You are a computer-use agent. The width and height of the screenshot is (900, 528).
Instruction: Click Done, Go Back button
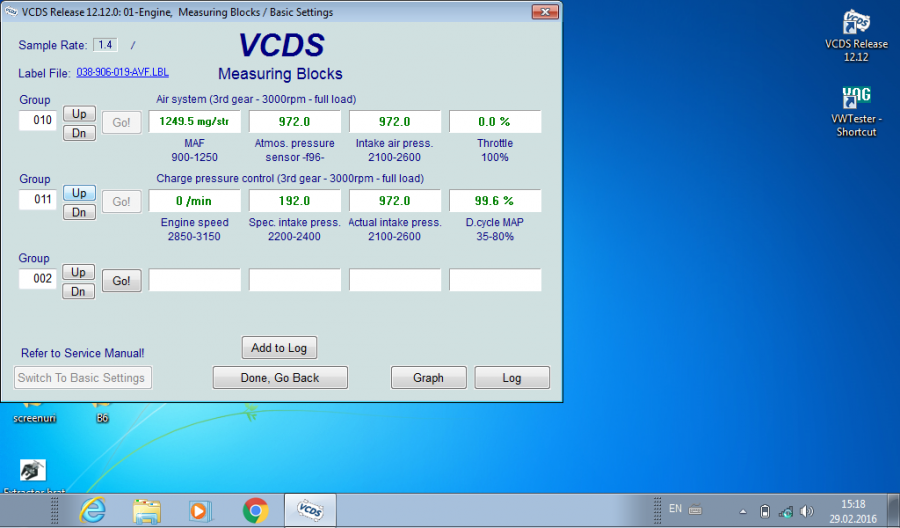[x=280, y=378]
